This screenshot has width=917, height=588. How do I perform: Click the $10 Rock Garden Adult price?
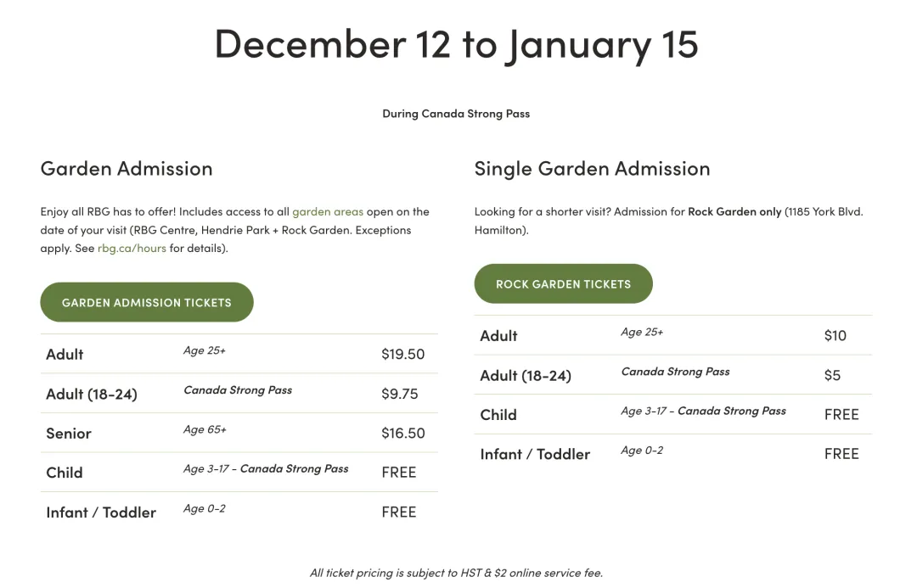(x=835, y=335)
